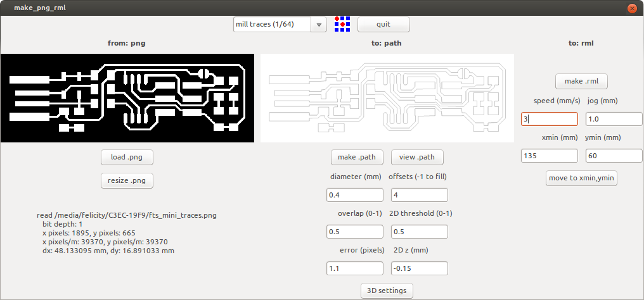
Task: Click the file path text fts_mini_traces.png
Action: tap(127, 215)
